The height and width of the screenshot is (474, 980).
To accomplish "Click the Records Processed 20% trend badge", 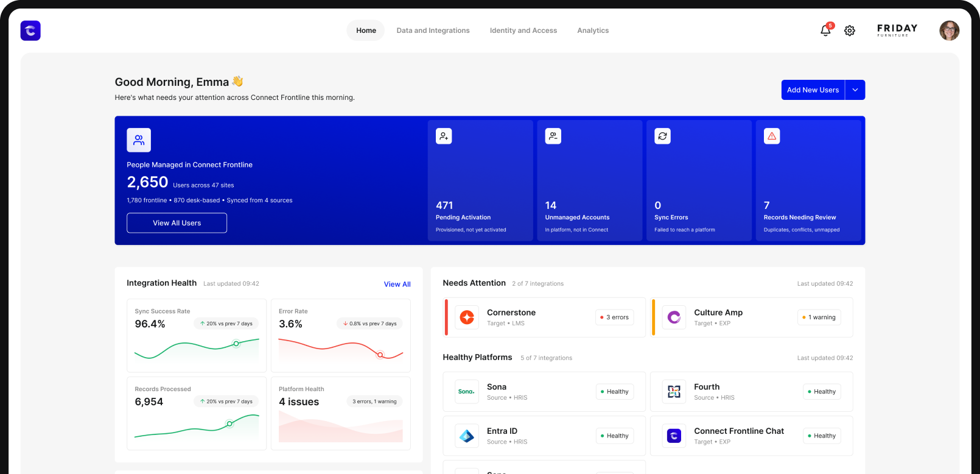I will [x=226, y=401].
